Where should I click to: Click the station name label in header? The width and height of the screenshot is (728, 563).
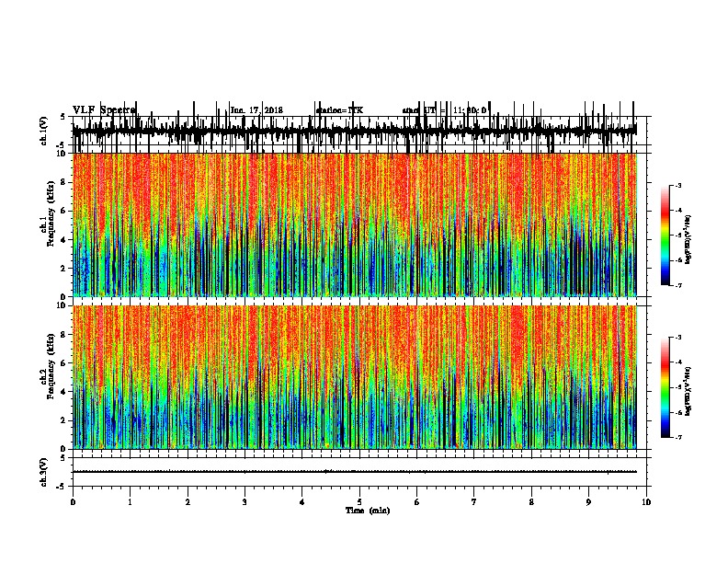(x=339, y=110)
